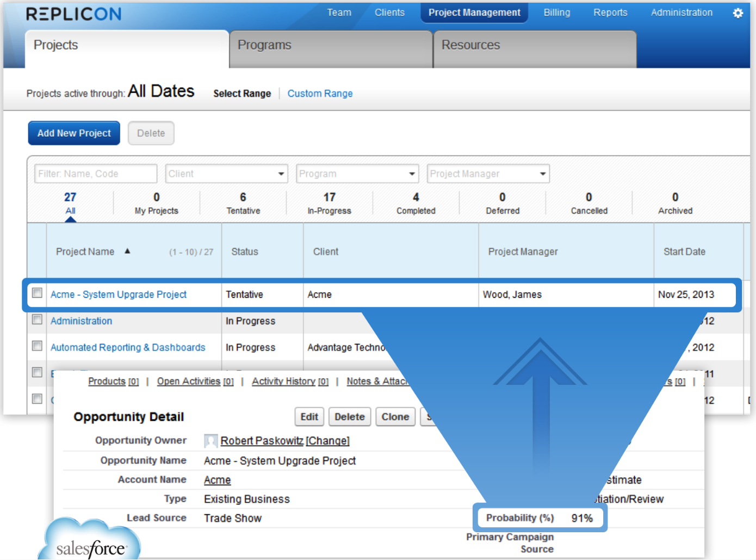Switch to the Projects tab

click(127, 49)
